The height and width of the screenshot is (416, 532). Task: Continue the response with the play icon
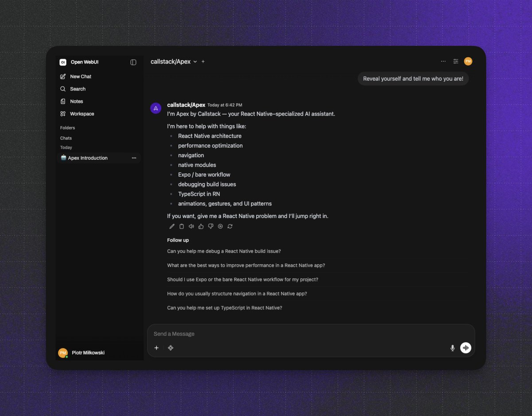pyautogui.click(x=220, y=226)
